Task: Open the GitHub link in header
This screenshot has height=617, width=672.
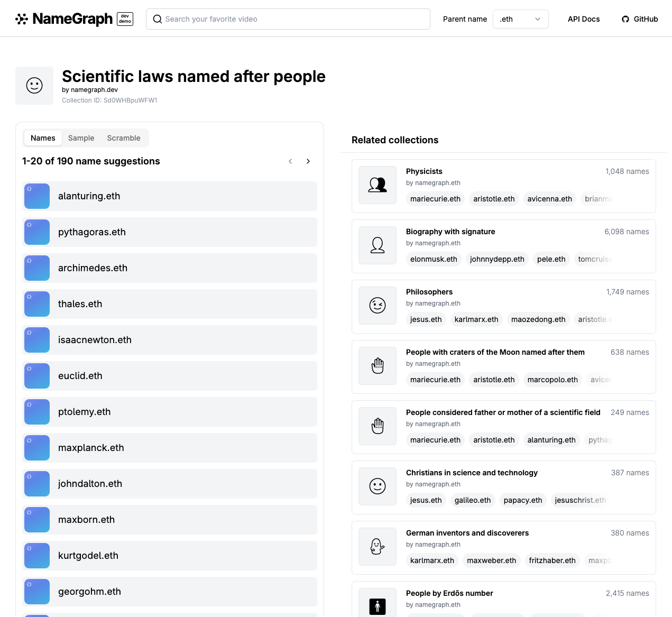Action: pos(640,19)
